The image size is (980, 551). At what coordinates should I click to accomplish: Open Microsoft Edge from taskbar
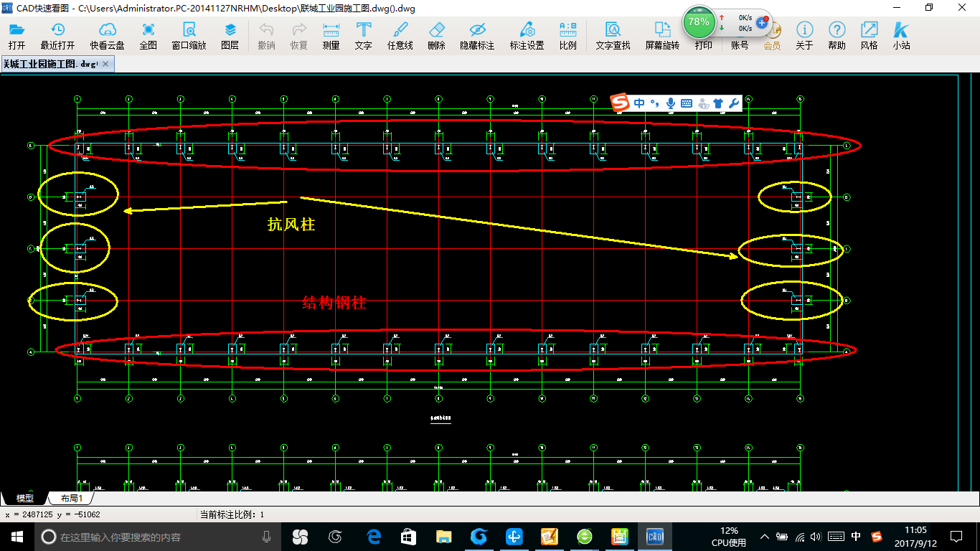pyautogui.click(x=373, y=537)
